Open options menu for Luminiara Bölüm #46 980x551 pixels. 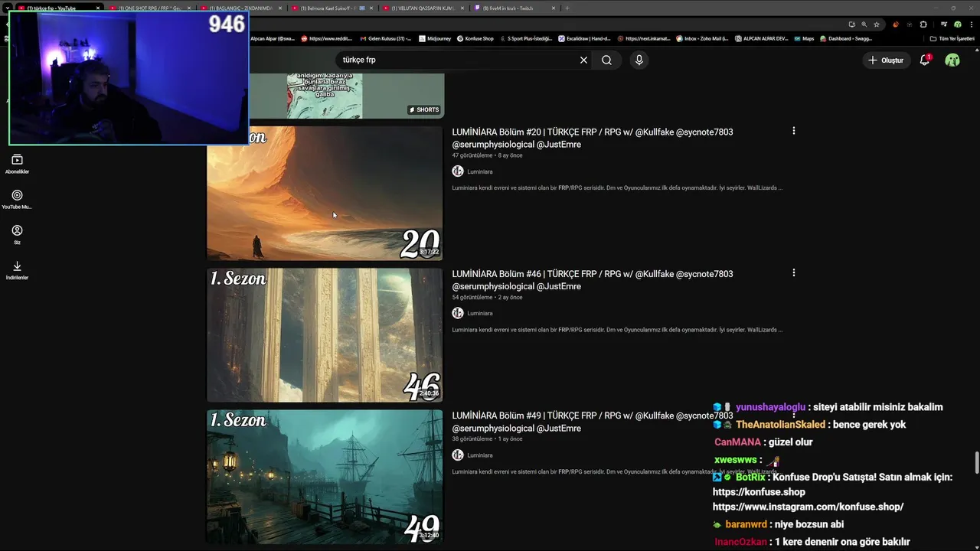click(793, 272)
